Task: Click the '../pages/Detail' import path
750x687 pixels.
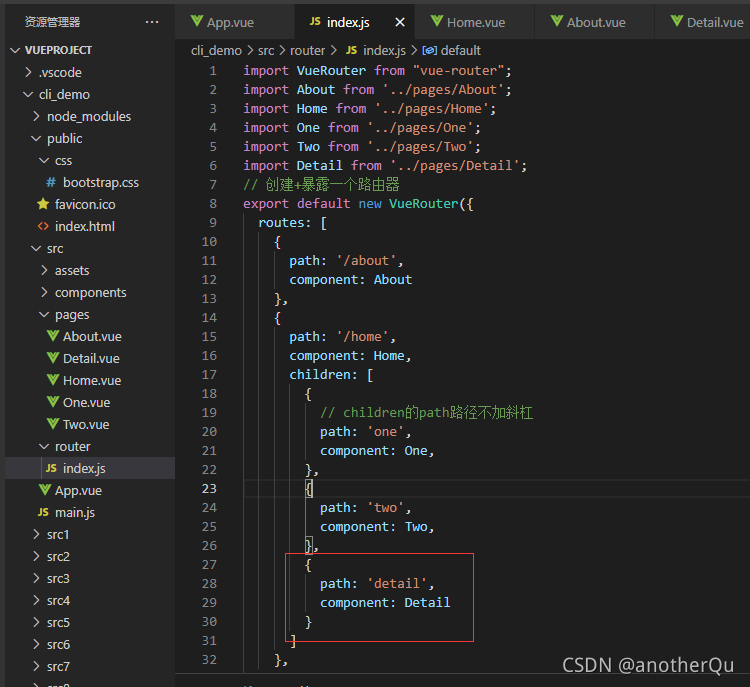Action: pyautogui.click(x=455, y=166)
